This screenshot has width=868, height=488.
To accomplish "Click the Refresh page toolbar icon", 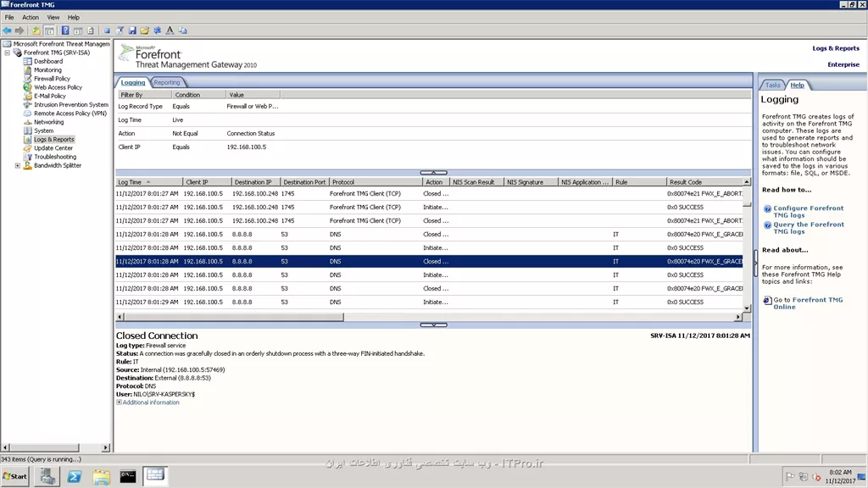I will (91, 30).
